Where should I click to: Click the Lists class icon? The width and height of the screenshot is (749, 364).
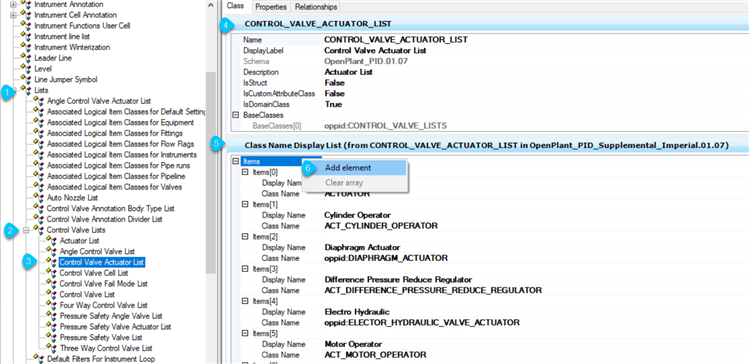[x=27, y=90]
